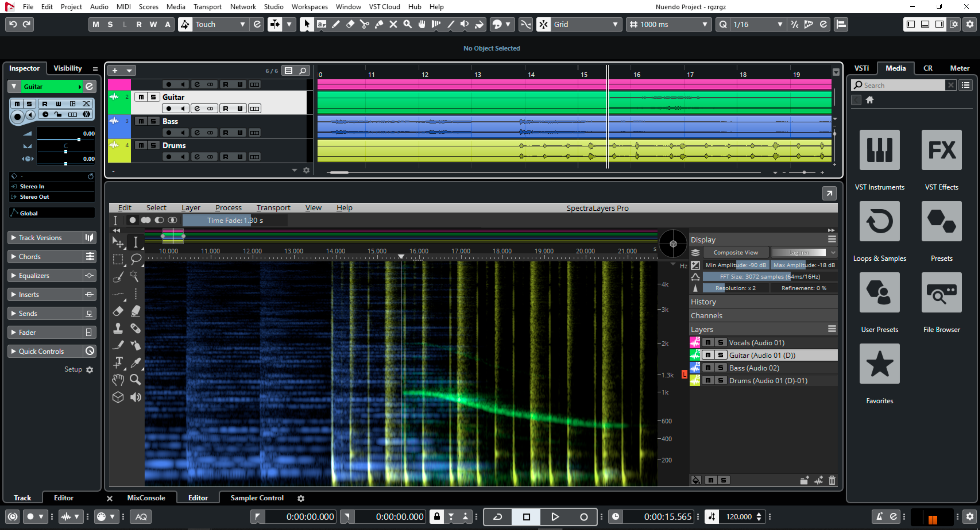980x530 pixels.
Task: Select the Glue tool in toolbar
Action: [x=379, y=24]
